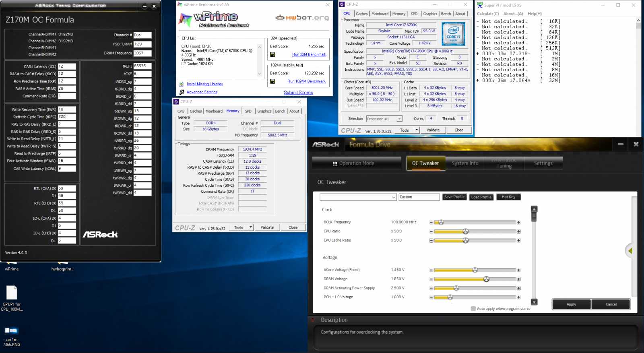The height and width of the screenshot is (353, 644).
Task: Open the Bench tab in CPU-Z Memory window
Action: click(280, 111)
